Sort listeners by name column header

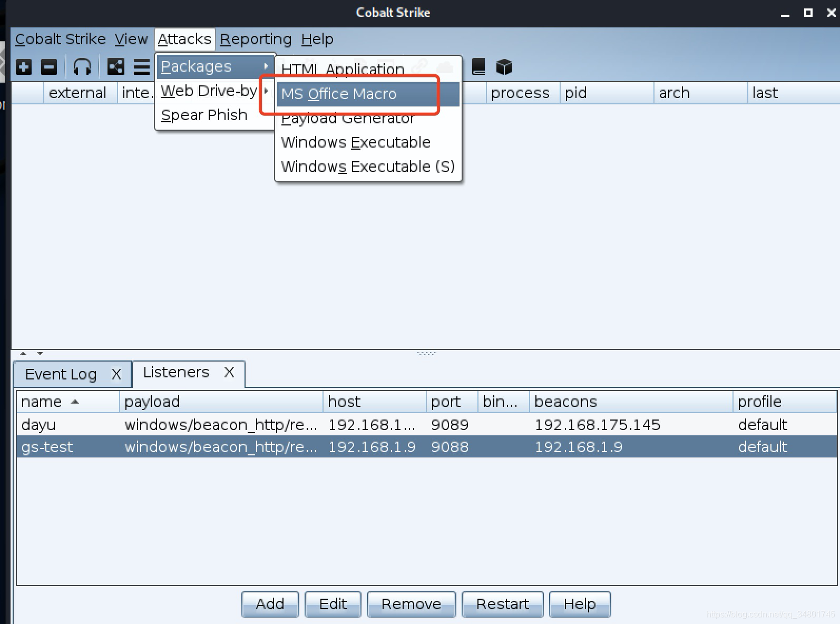tap(69, 402)
